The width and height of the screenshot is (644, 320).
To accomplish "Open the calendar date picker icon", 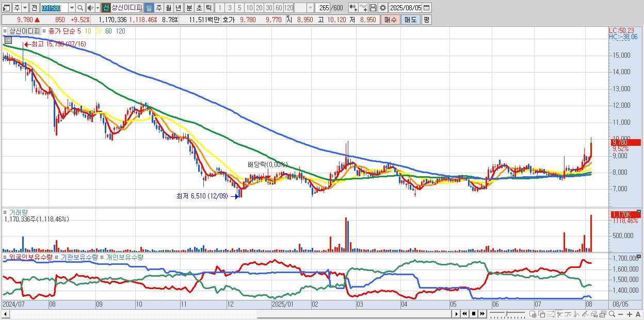I will (427, 8).
